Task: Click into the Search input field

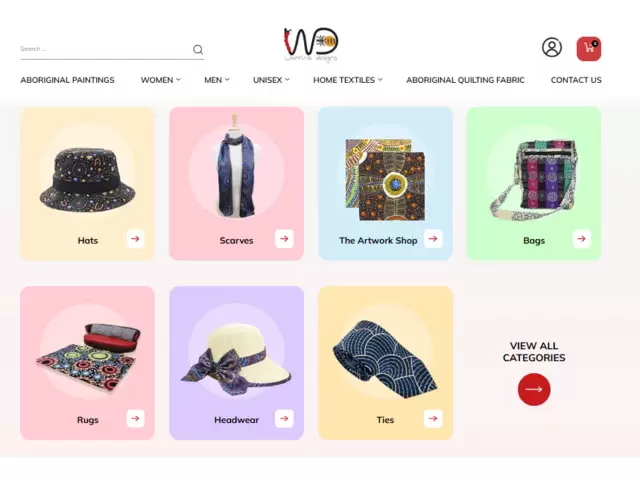Action: point(105,49)
